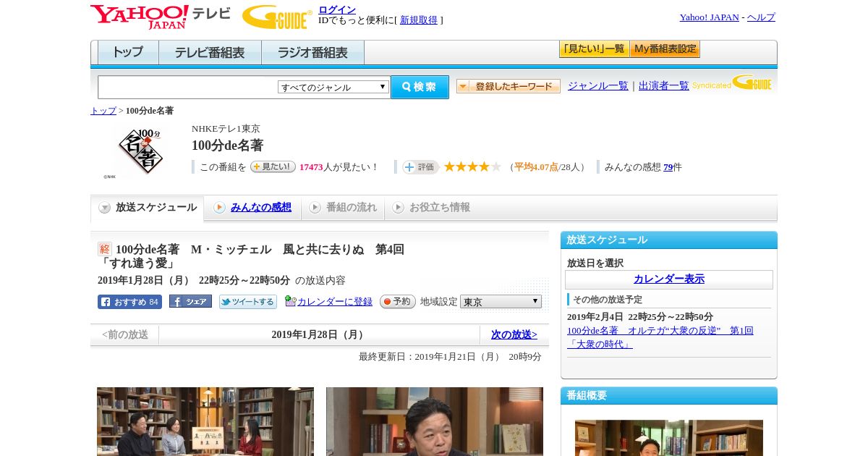Click play icon beside お役立ち情報 tab
Viewport: 868px width, 456px height.
(398, 208)
